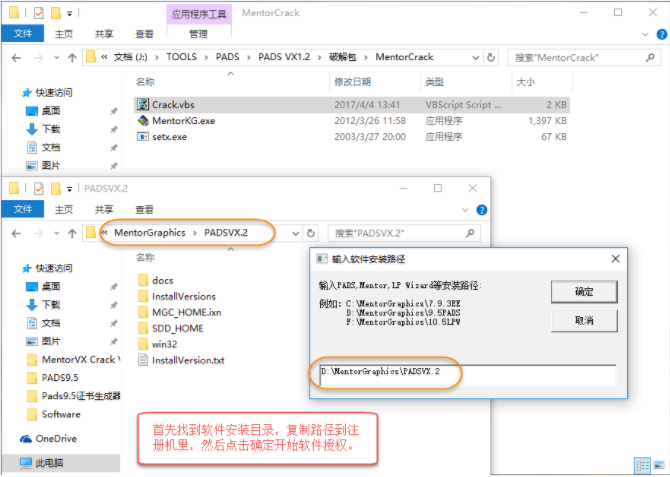Go back in PADSVX.2 window
The width and height of the screenshot is (670, 477).
pyautogui.click(x=16, y=233)
